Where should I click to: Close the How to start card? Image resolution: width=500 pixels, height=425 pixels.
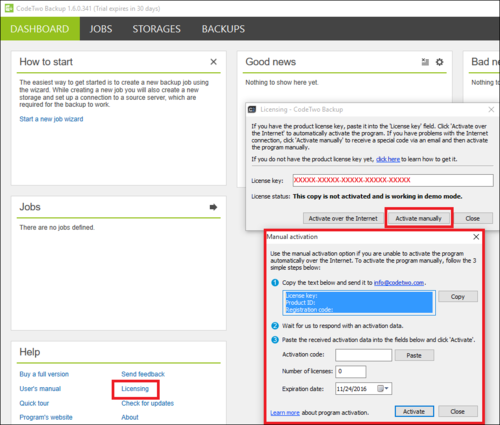[213, 62]
